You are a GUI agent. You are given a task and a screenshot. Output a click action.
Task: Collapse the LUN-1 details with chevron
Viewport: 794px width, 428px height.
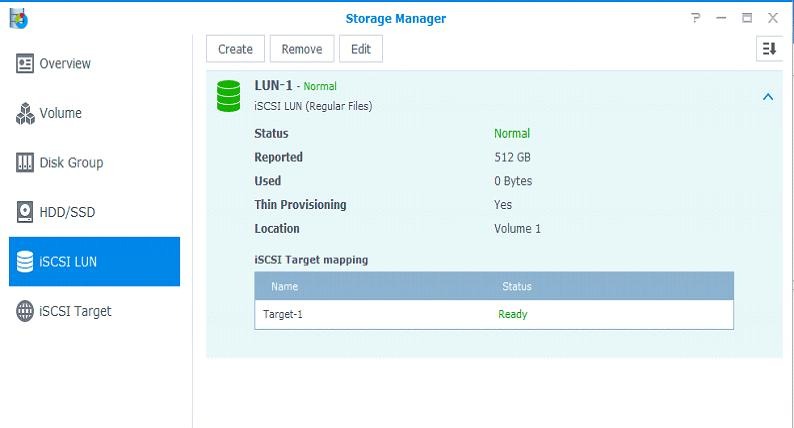tap(767, 97)
